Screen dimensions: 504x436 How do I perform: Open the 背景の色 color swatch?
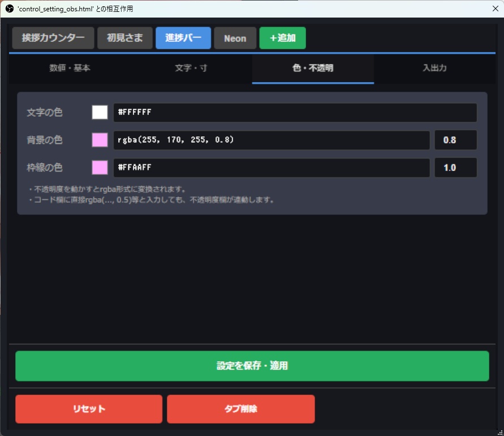pyautogui.click(x=100, y=140)
